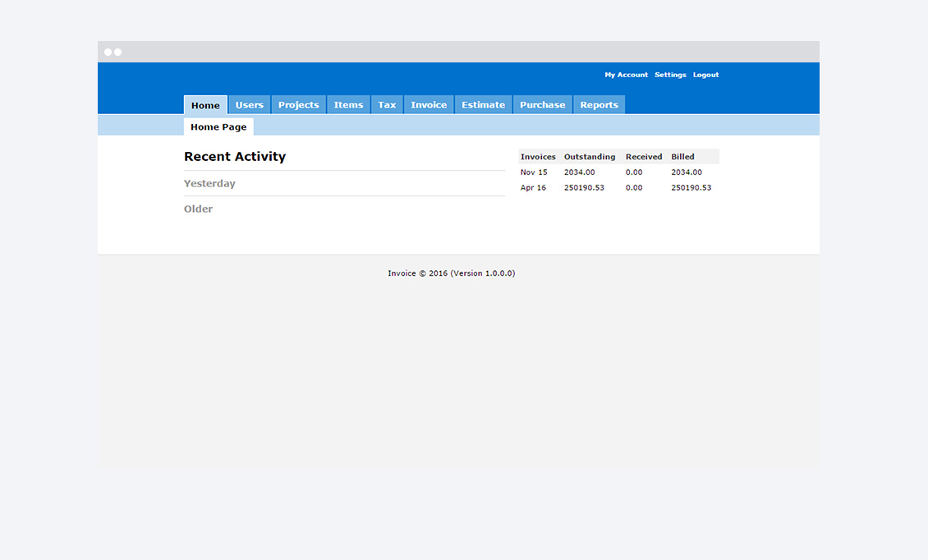928x560 pixels.
Task: View the Reports tab
Action: tap(599, 105)
